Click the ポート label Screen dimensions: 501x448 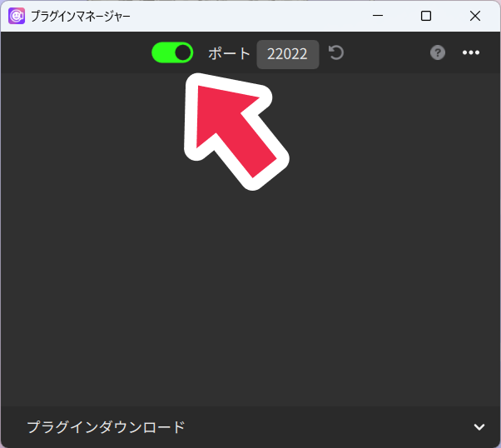(x=229, y=53)
